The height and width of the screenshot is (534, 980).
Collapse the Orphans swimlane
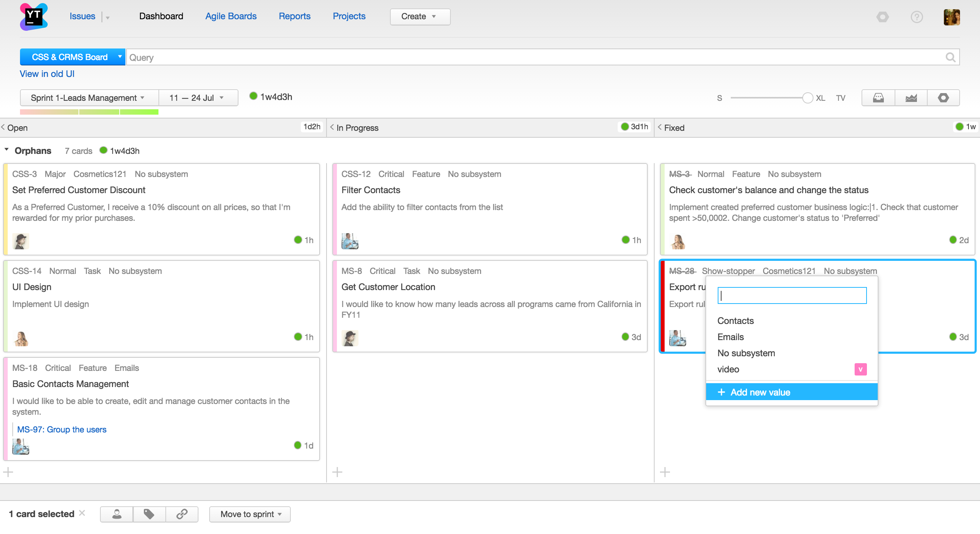7,150
